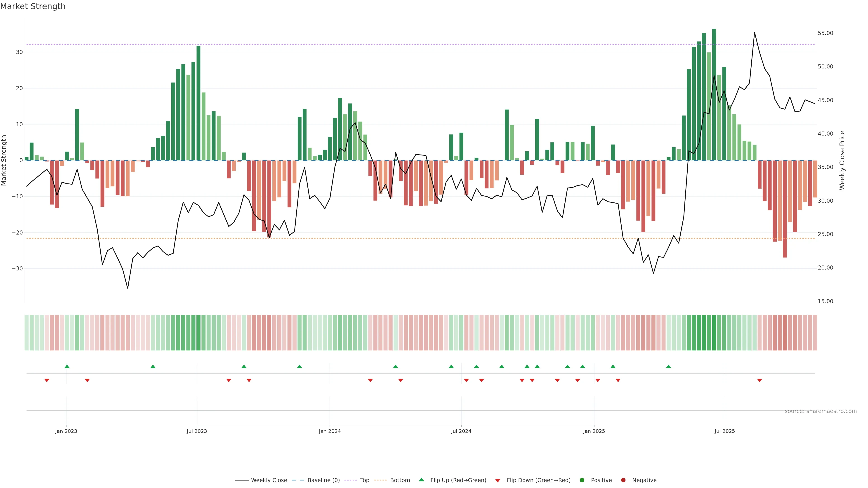868x488 pixels.
Task: Click the source: sharemaestro.com text
Action: click(x=821, y=411)
